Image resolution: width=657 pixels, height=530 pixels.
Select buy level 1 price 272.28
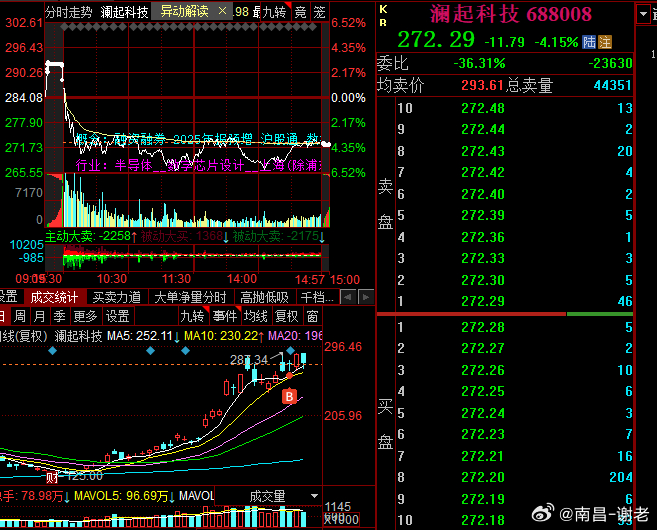tap(483, 327)
